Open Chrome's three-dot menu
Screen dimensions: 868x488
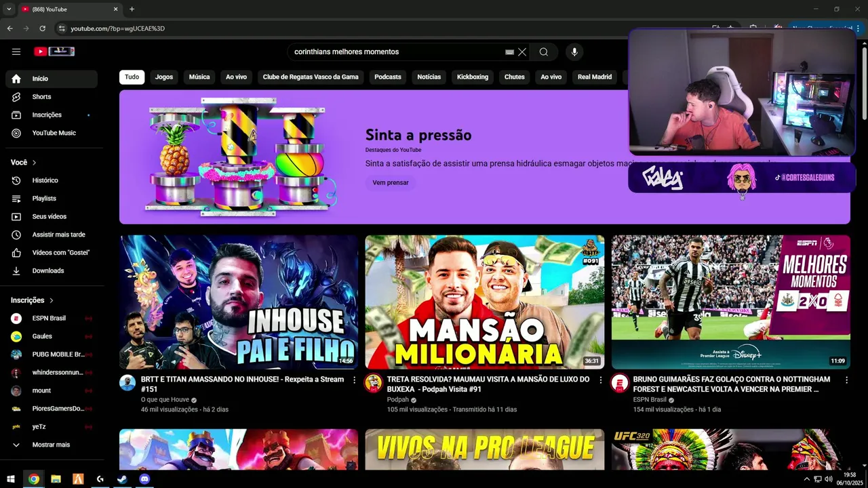(x=859, y=28)
